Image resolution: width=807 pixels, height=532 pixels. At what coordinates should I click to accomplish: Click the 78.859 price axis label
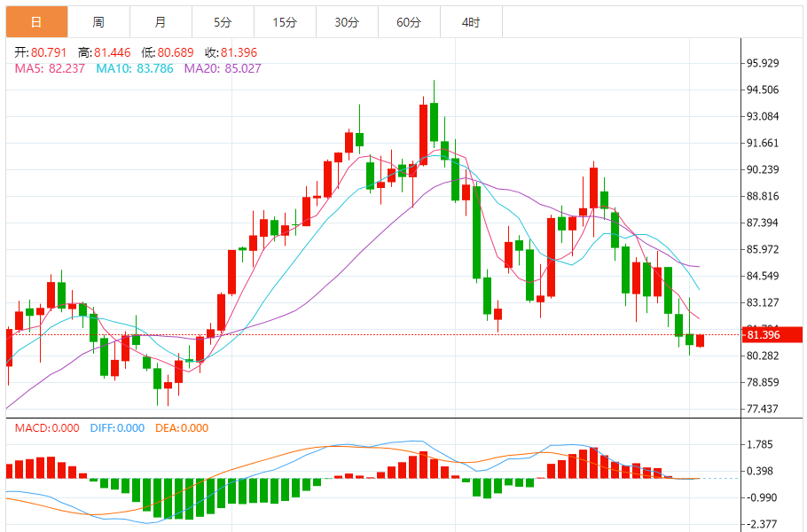[x=763, y=382]
